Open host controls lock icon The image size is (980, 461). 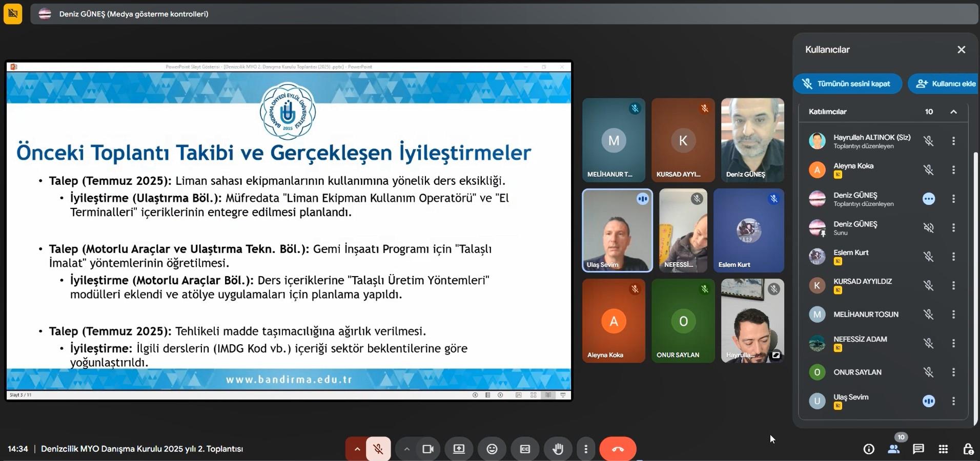pos(968,449)
